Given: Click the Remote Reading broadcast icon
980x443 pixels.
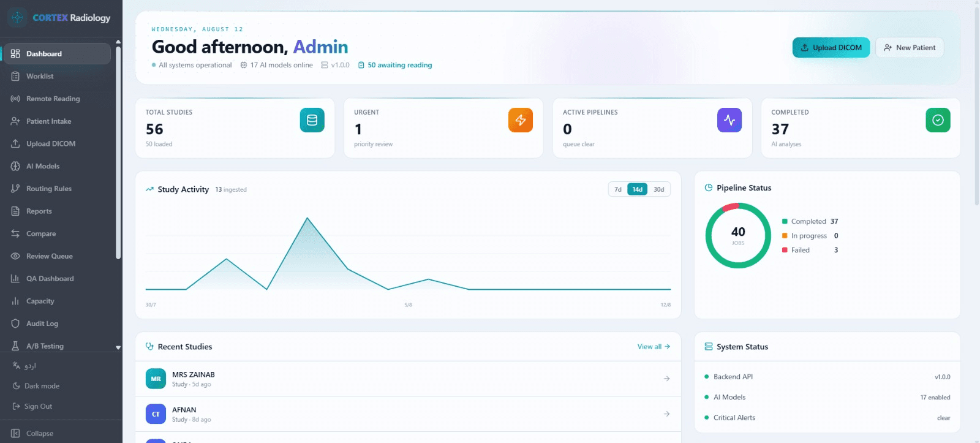Looking at the screenshot, I should 15,99.
